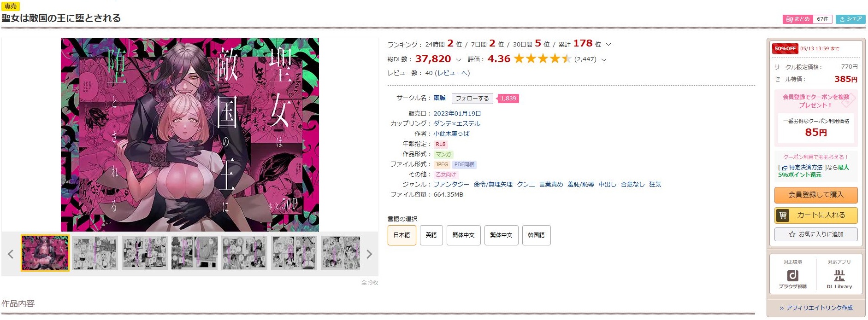Select 英語 language option
The height and width of the screenshot is (320, 868).
click(431, 235)
